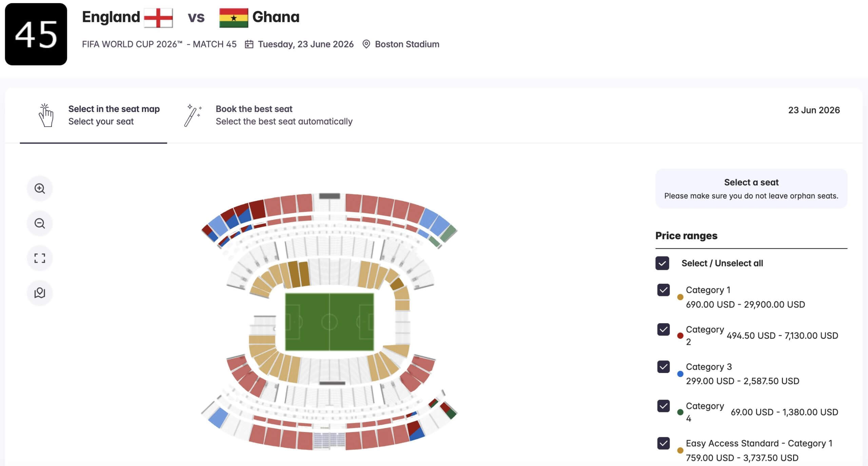Uncheck the Category 1 price range
The width and height of the screenshot is (868, 466).
(663, 290)
